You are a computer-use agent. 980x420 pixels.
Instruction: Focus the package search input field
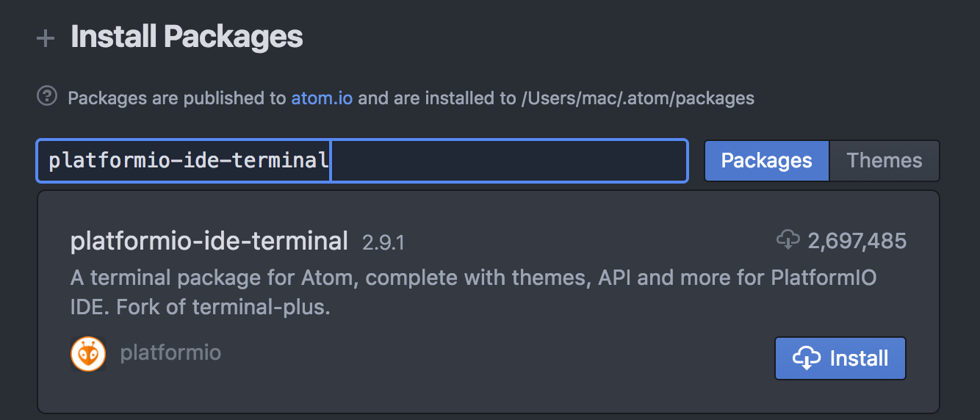(507, 161)
